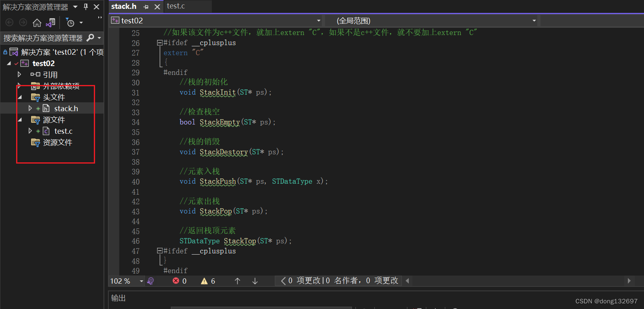Switch between solution and folder views icon
Viewport: 644px width, 309px height.
click(51, 23)
